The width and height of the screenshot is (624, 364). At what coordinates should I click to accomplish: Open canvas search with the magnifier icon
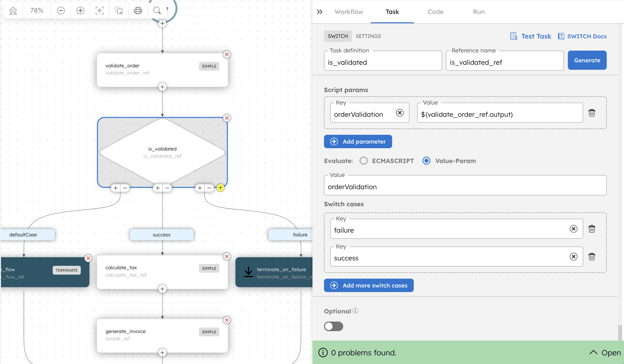(x=157, y=10)
